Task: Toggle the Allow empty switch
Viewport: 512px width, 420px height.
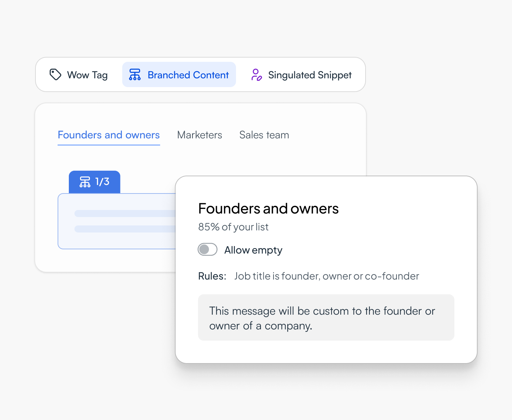Action: tap(208, 249)
